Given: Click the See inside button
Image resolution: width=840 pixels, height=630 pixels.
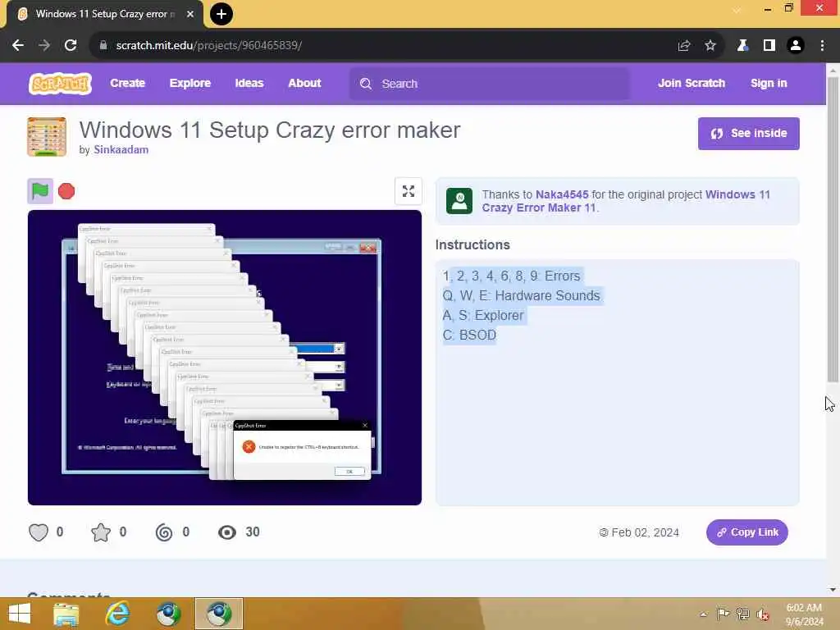Looking at the screenshot, I should coord(748,134).
